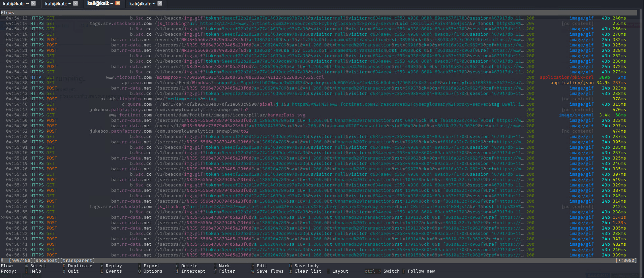
Task: Switch to the first kali@kali tab
Action: click(x=16, y=4)
